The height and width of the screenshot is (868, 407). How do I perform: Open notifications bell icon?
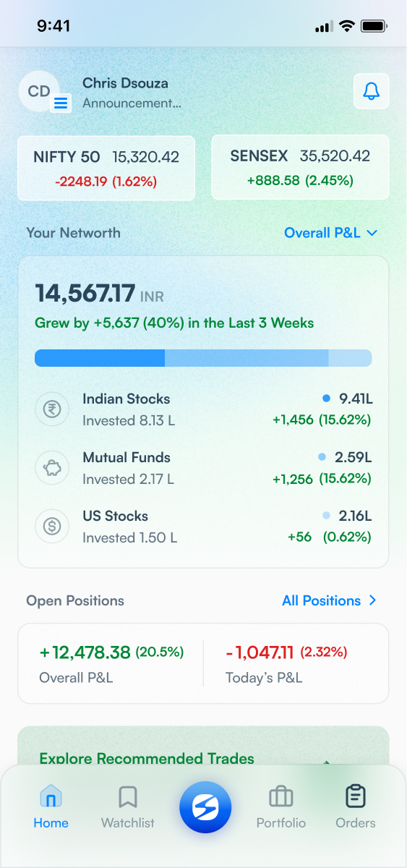tap(372, 92)
